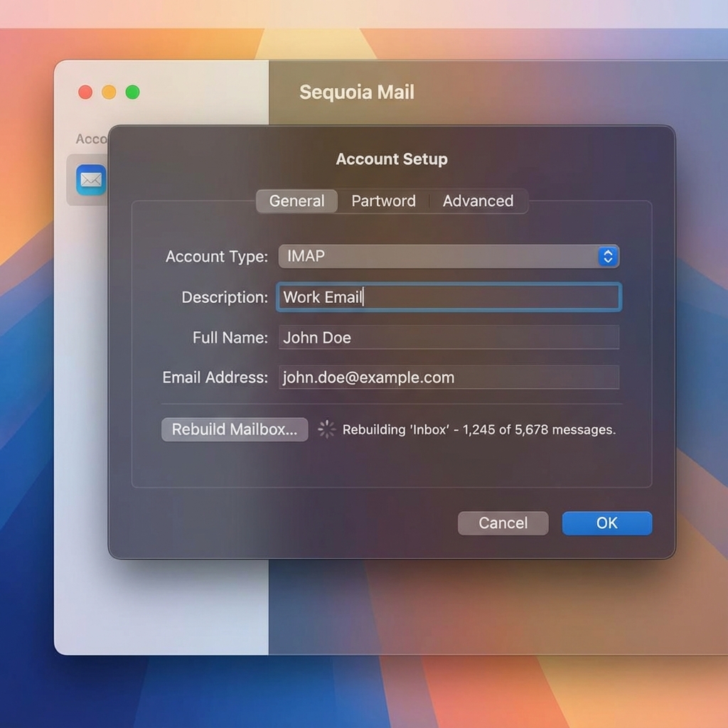Image resolution: width=728 pixels, height=728 pixels.
Task: Maximize Sequoia Mail with green button
Action: [x=133, y=92]
